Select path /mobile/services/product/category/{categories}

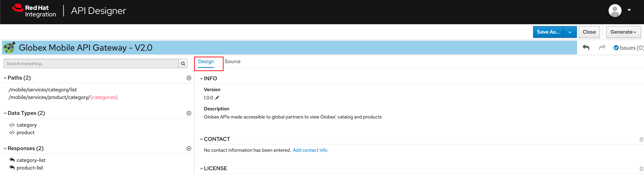pyautogui.click(x=63, y=97)
